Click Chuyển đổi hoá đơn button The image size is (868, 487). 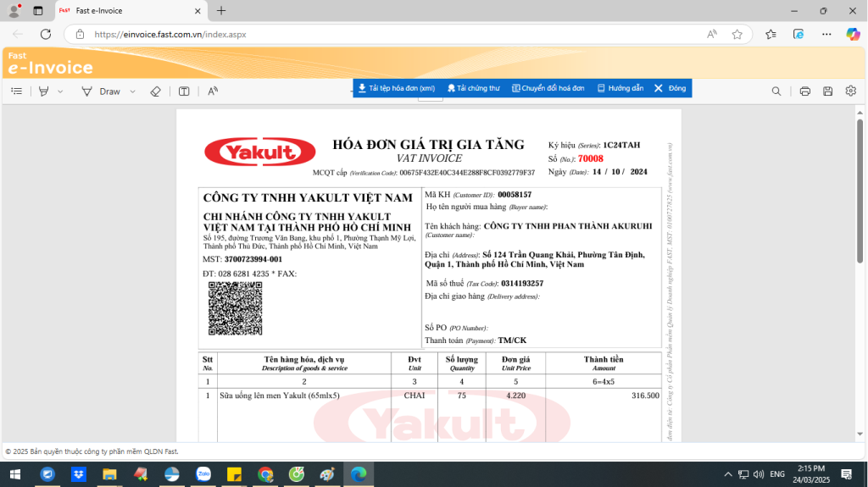point(548,88)
